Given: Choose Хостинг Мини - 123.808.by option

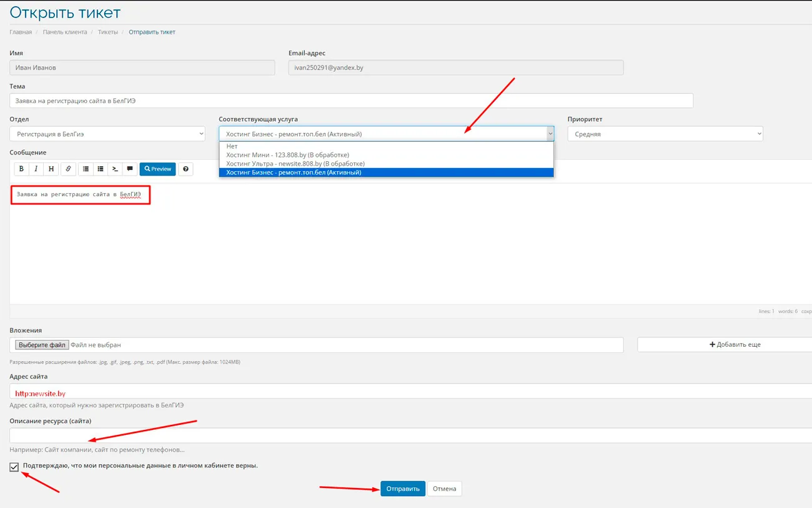Looking at the screenshot, I should [386, 155].
